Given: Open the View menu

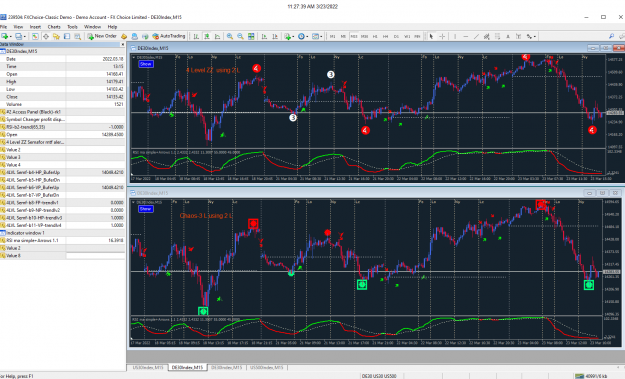Looking at the screenshot, I should [x=18, y=27].
